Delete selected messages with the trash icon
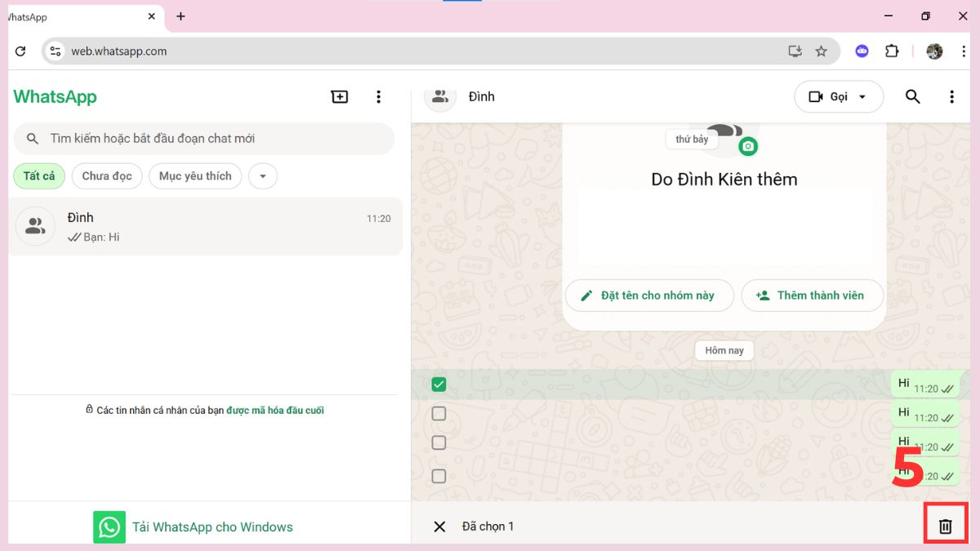The height and width of the screenshot is (551, 980). [x=945, y=525]
